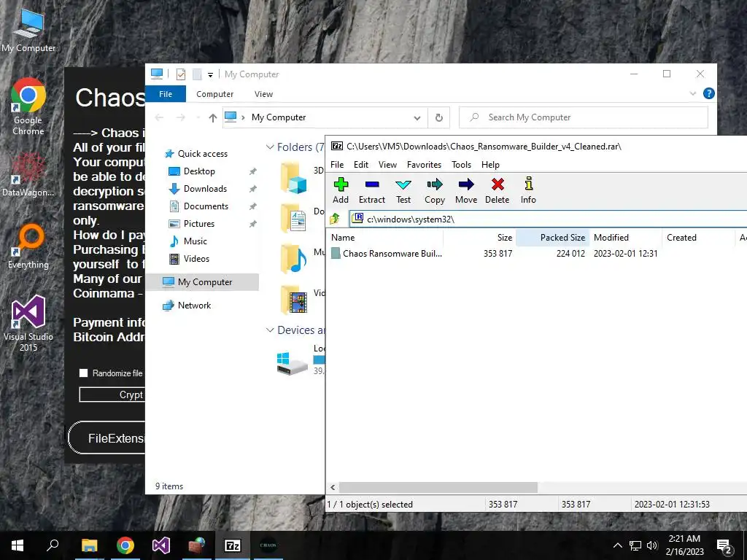
Task: Open 7-Zip Favorites menu
Action: click(424, 164)
